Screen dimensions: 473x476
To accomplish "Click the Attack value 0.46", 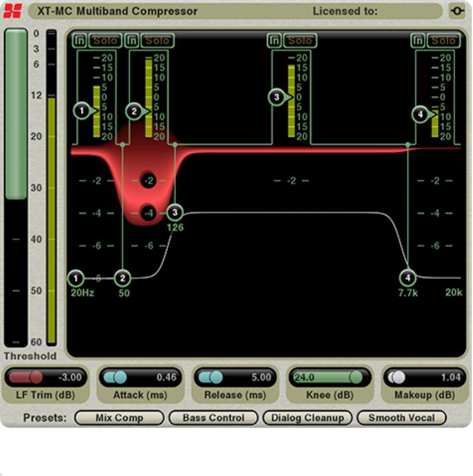I will pyautogui.click(x=166, y=377).
